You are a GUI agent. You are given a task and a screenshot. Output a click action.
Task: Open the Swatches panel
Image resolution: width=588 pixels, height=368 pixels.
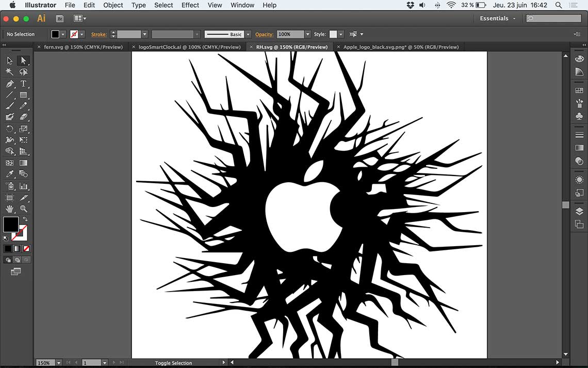(579, 90)
